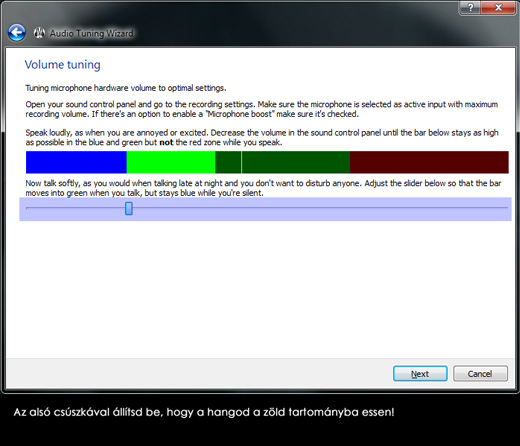
Task: Click the "Now talk softly" instruction paragraph
Action: (x=263, y=188)
